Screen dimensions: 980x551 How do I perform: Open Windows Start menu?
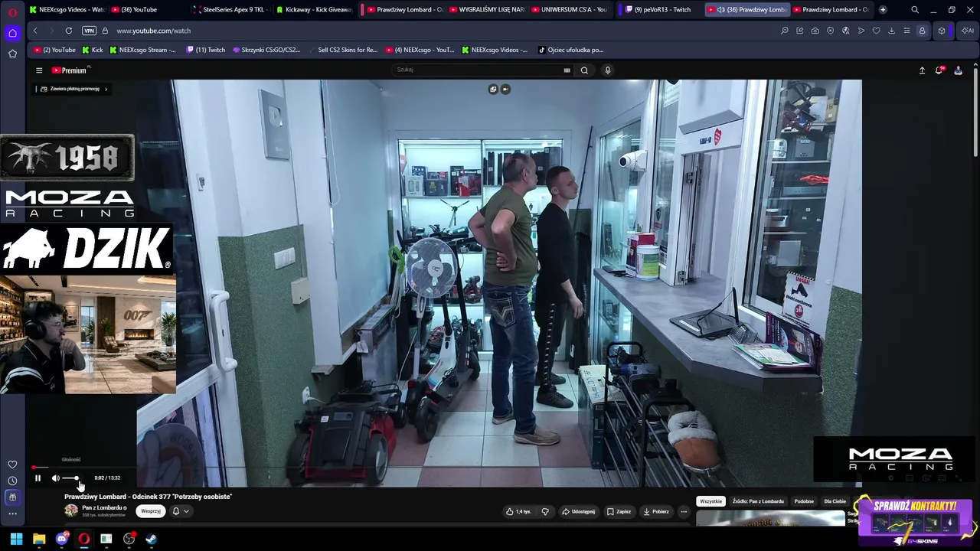click(x=16, y=539)
